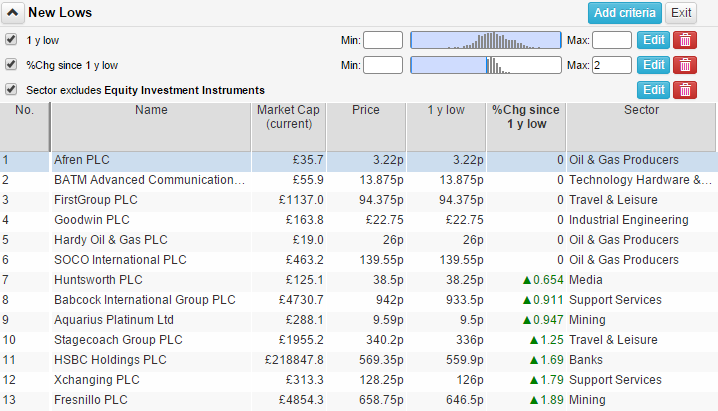Click the 1.89 percent change value
Image resolution: width=718 pixels, height=411 pixels.
click(552, 400)
